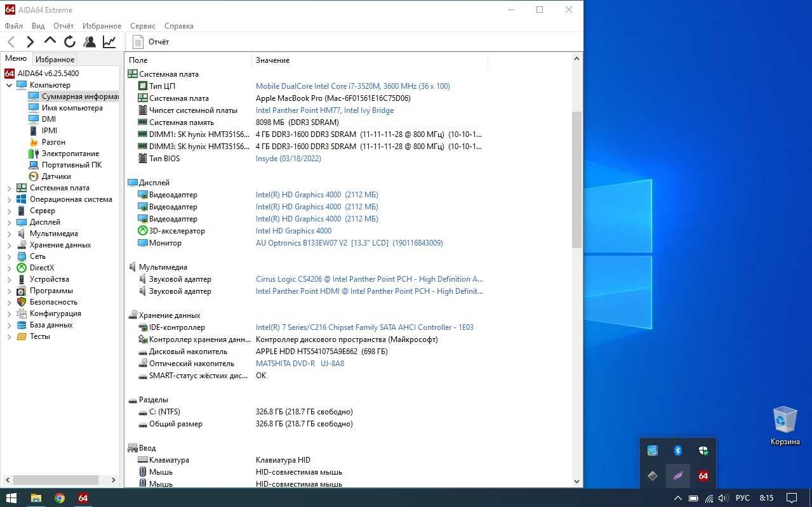Select the Устройства tree item
Viewport: 812px width, 507px height.
coord(49,279)
